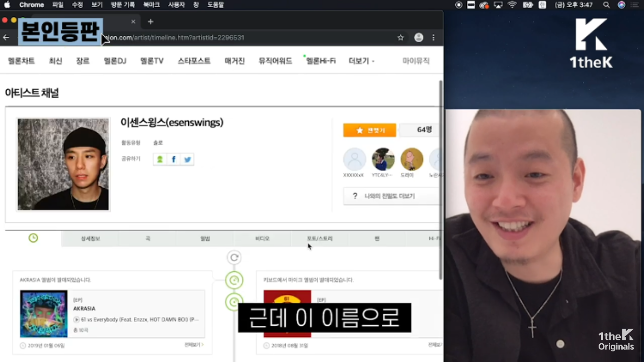644x362 pixels.
Task: Click 전체보기 on the AKRASIA card
Action: (194, 345)
